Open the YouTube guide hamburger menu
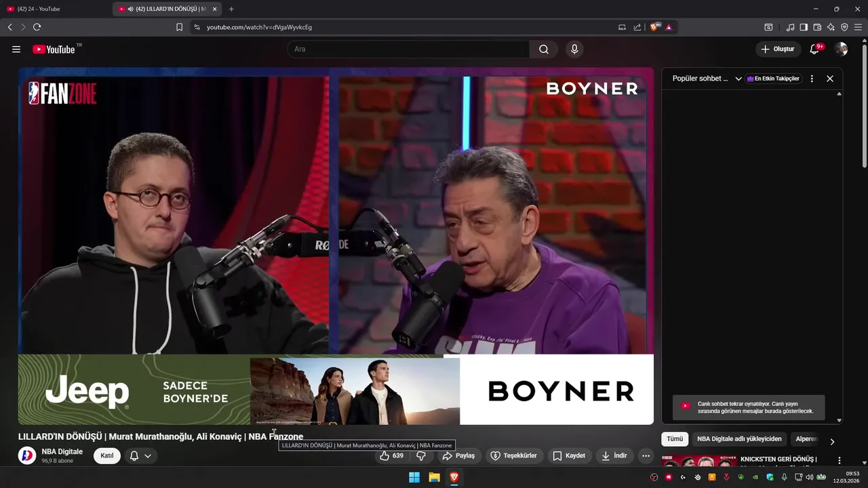Viewport: 868px width, 488px height. tap(16, 49)
